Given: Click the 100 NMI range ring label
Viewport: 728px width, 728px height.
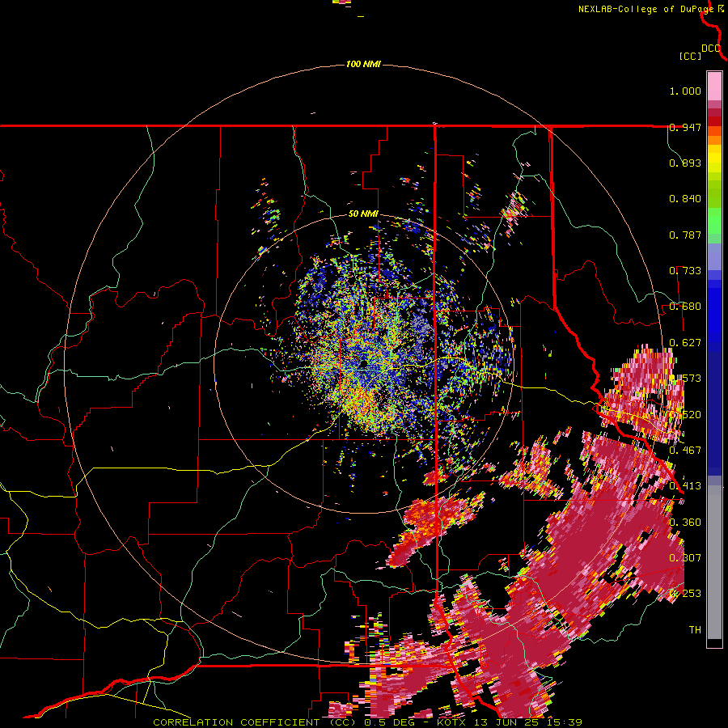Looking at the screenshot, I should click(x=363, y=64).
